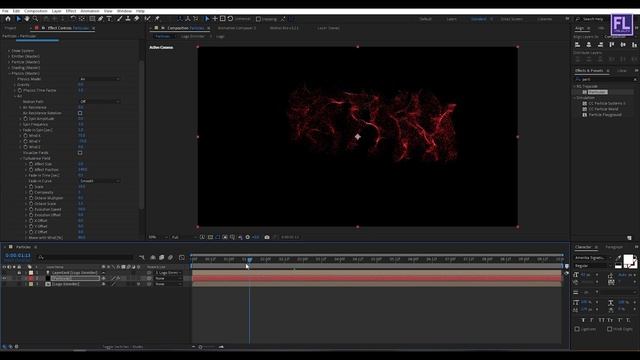
Task: Select the Pen tool
Action: (x=100, y=19)
